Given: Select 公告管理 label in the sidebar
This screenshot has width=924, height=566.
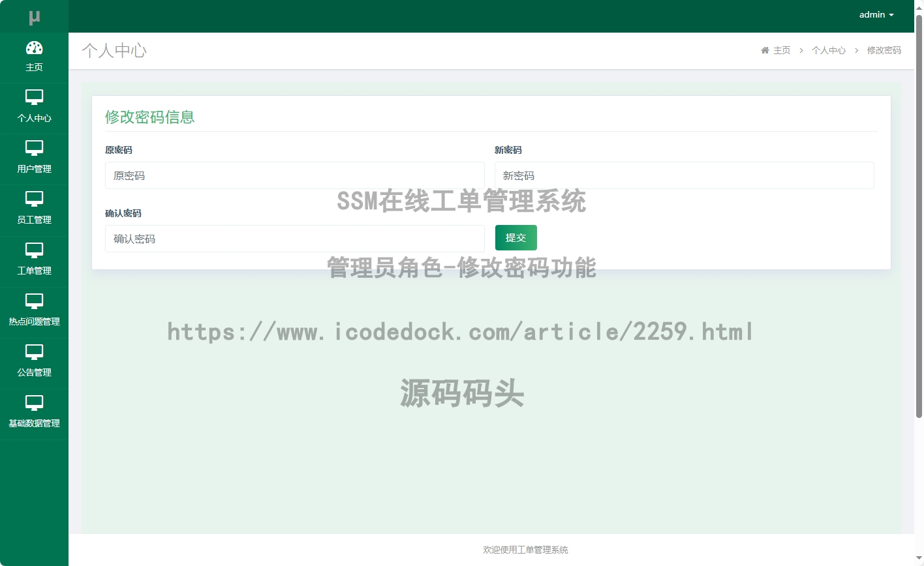Looking at the screenshot, I should [x=34, y=372].
